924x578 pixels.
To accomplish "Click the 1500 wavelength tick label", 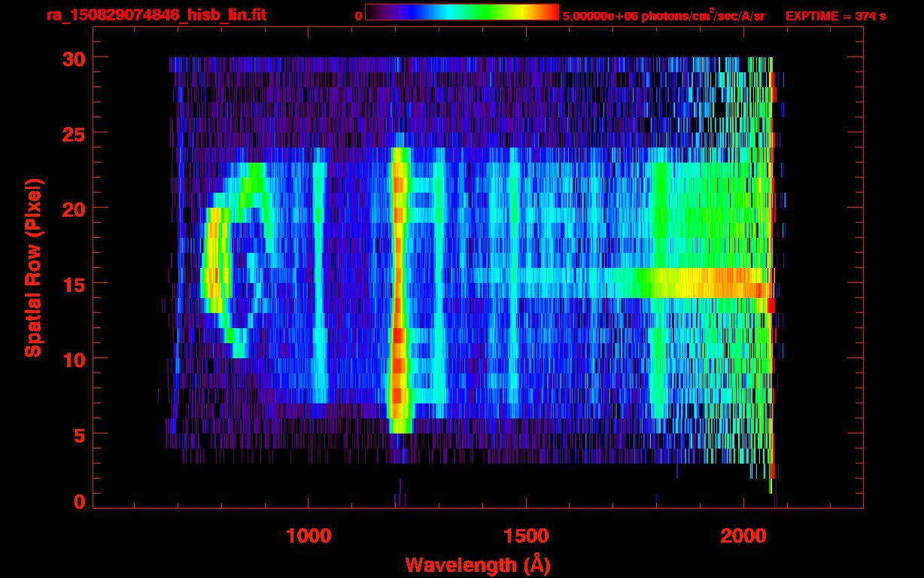I will tap(525, 536).
